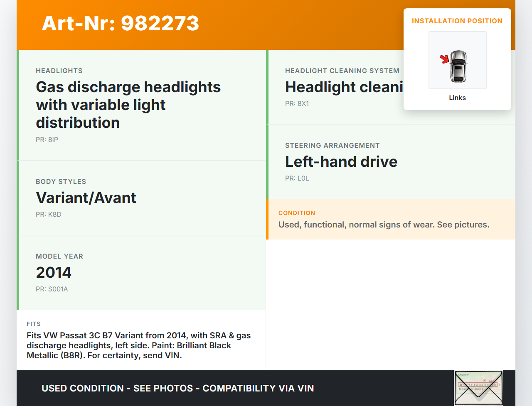Image resolution: width=532 pixels, height=406 pixels.
Task: Click the Links label under the car image
Action: click(457, 98)
